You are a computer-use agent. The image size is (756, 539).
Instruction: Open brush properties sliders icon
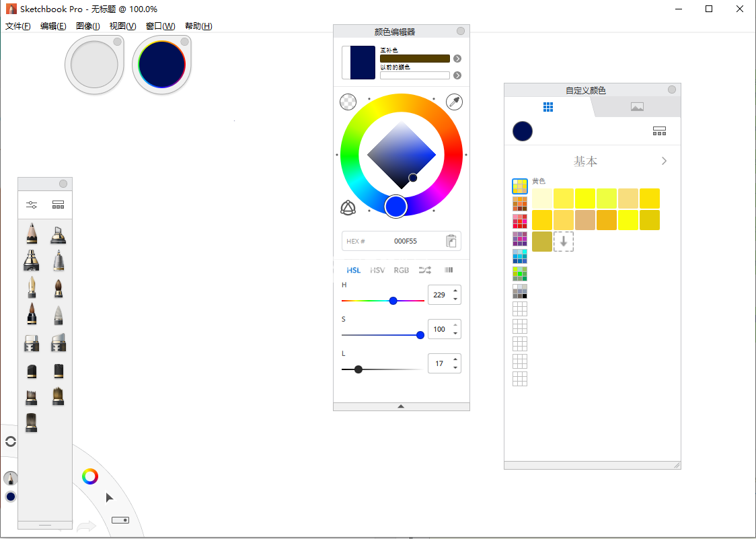click(x=32, y=205)
